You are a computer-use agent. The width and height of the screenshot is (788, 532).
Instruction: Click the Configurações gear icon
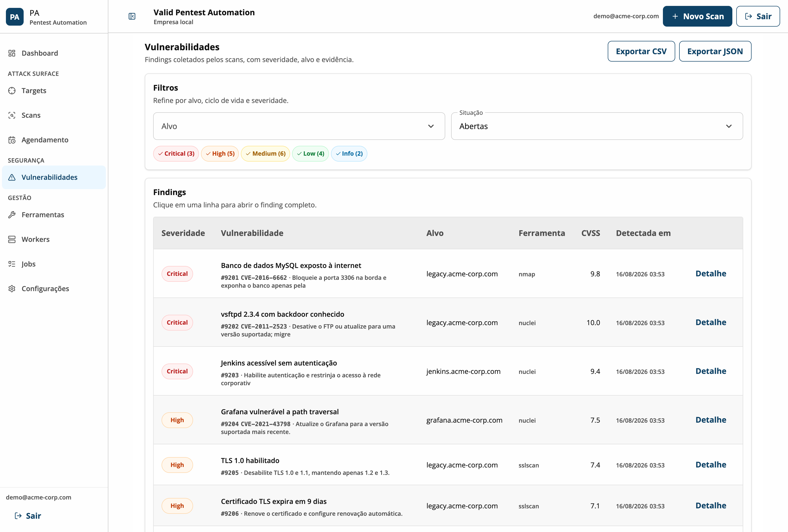point(12,289)
